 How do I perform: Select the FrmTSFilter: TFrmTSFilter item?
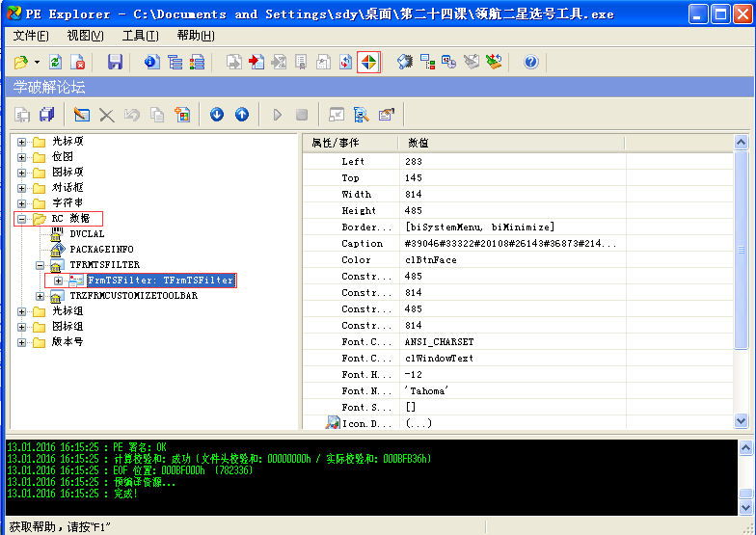(x=161, y=280)
